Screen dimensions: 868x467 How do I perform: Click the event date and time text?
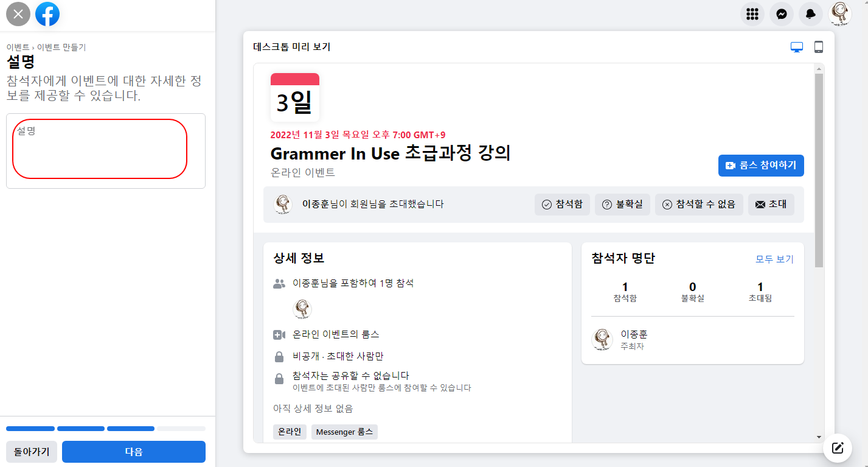click(358, 135)
